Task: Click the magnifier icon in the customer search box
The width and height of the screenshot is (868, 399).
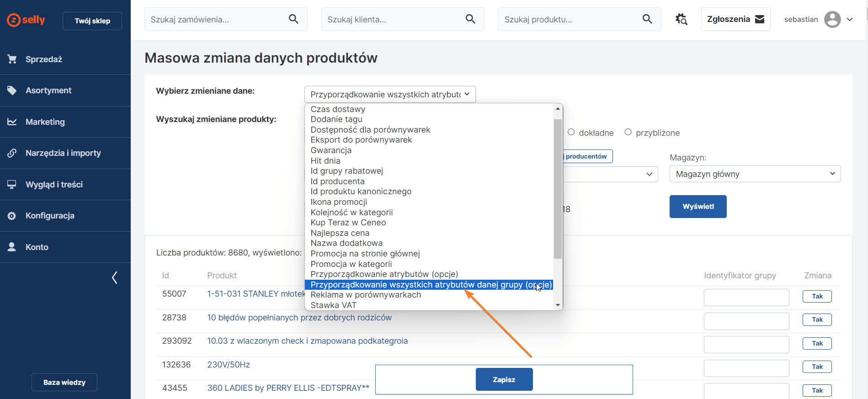Action: tap(470, 19)
